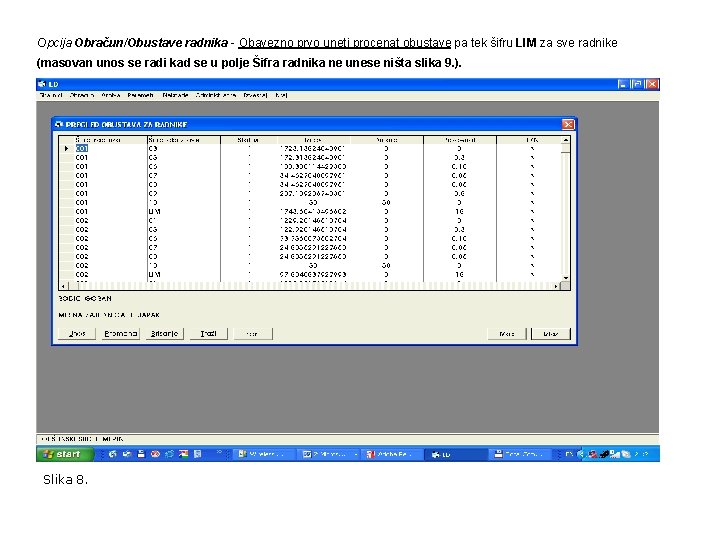Open the Windows Start button

click(x=65, y=454)
